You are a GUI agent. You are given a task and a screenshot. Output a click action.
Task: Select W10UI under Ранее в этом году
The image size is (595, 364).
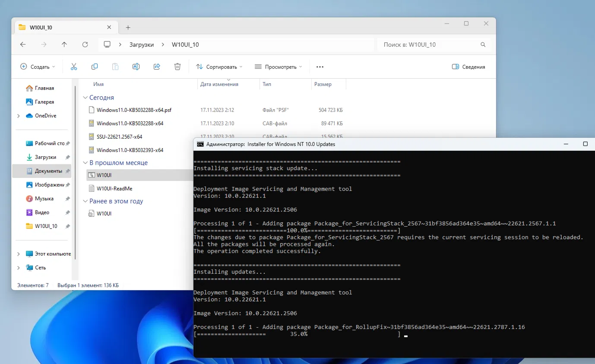(104, 213)
